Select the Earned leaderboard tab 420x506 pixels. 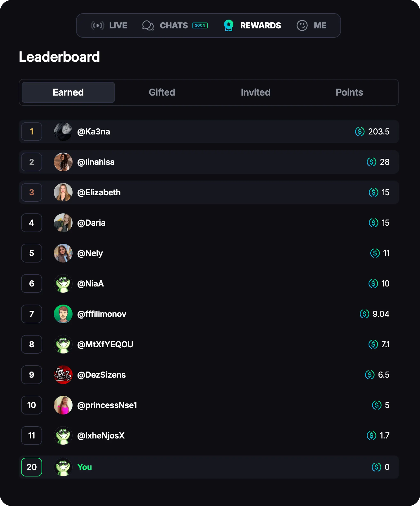click(x=68, y=92)
